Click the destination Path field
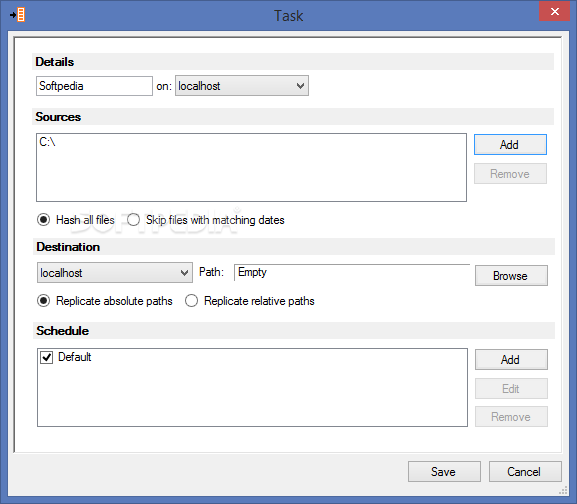577x504 pixels. 352,273
